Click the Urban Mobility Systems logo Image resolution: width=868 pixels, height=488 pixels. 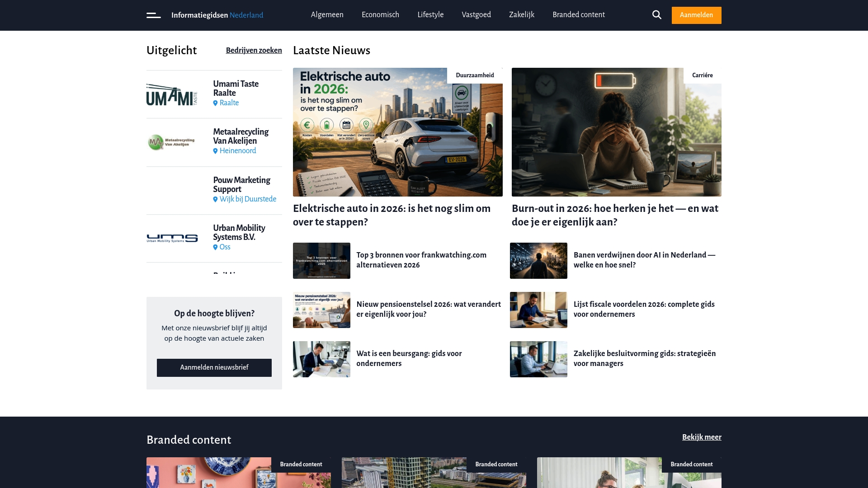click(x=172, y=239)
